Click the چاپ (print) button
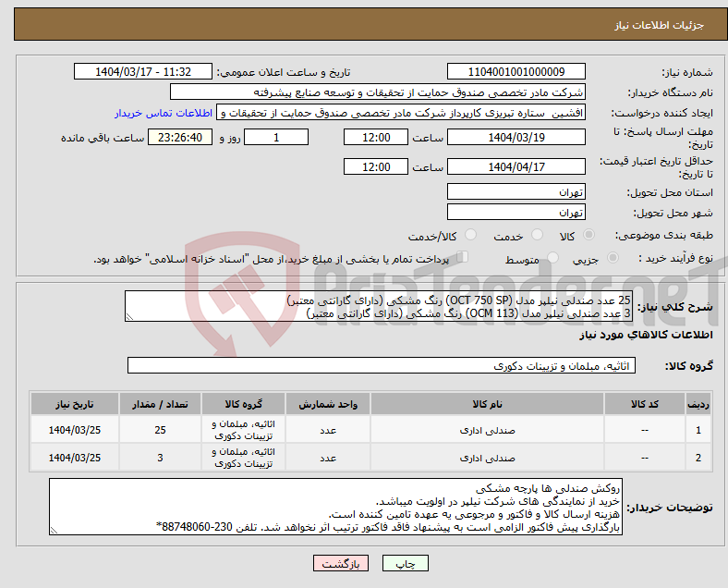728x588 pixels. pos(405,563)
